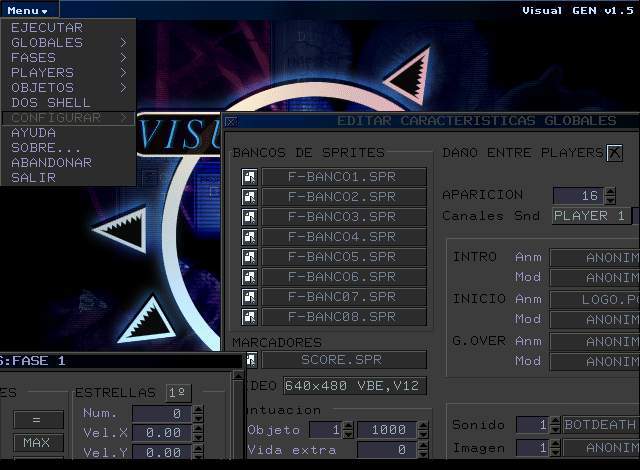Click the INICIO Anm LOGO file field
Screen dimensions: 640x470
click(594, 299)
